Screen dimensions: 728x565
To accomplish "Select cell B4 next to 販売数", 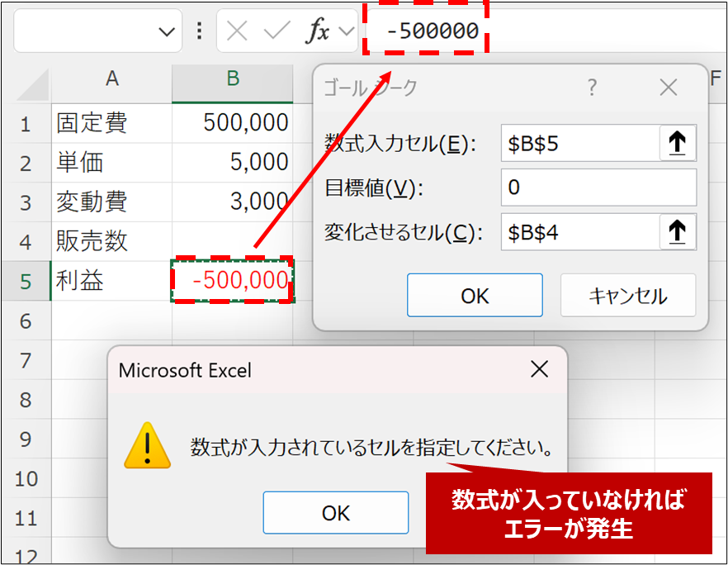I will [233, 241].
